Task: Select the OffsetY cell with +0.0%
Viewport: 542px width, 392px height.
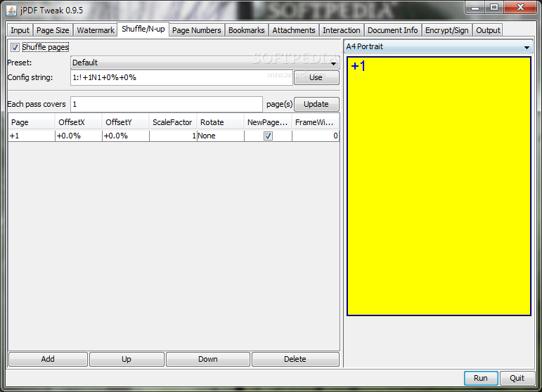Action: 126,136
